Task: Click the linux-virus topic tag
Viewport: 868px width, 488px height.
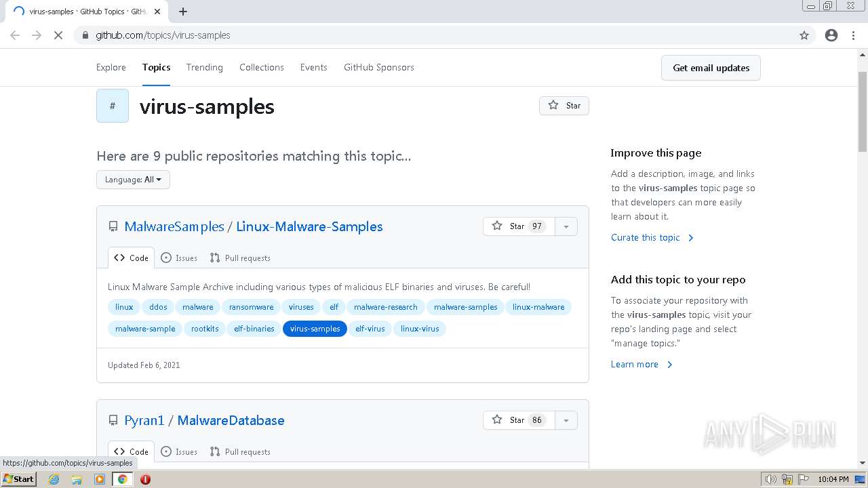Action: point(420,329)
